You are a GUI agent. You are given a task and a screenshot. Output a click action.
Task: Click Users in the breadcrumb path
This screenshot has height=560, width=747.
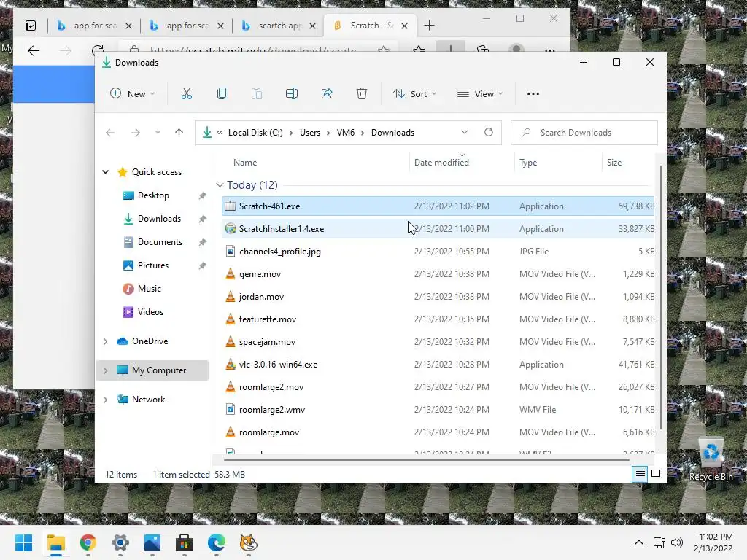(309, 133)
